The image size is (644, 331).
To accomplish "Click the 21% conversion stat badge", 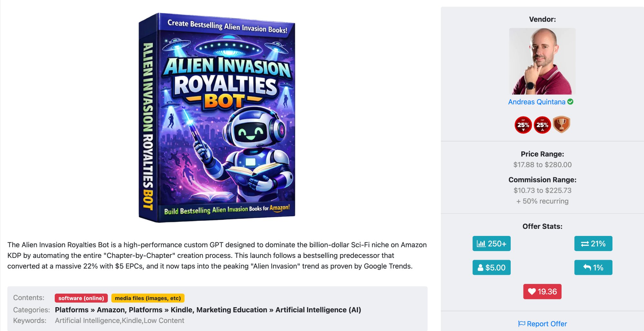I will click(x=593, y=244).
